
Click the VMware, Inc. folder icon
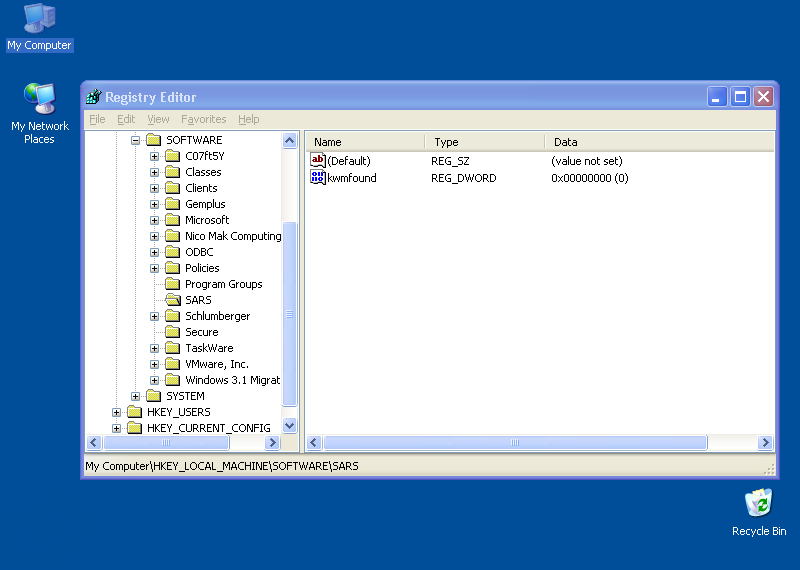(173, 364)
